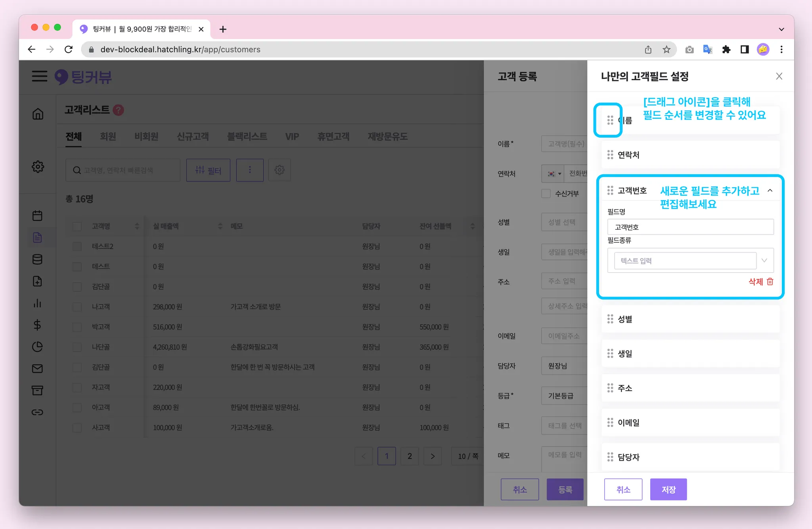Select all customers via header checkbox
The width and height of the screenshot is (812, 529).
pos(77,226)
